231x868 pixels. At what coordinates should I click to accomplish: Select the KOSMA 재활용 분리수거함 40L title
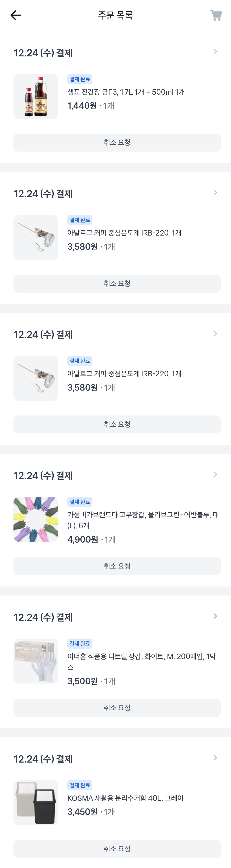click(126, 798)
